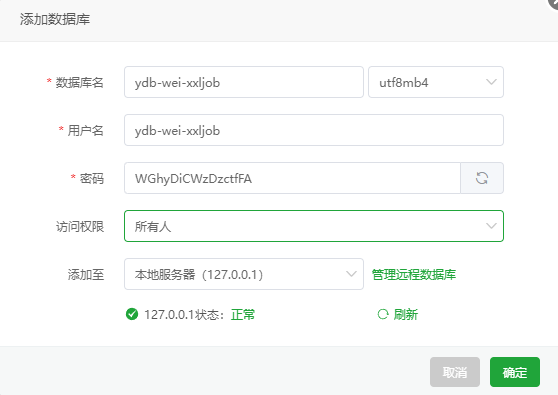Image resolution: width=558 pixels, height=395 pixels.
Task: Cancel with the gray 取消 button
Action: (455, 372)
